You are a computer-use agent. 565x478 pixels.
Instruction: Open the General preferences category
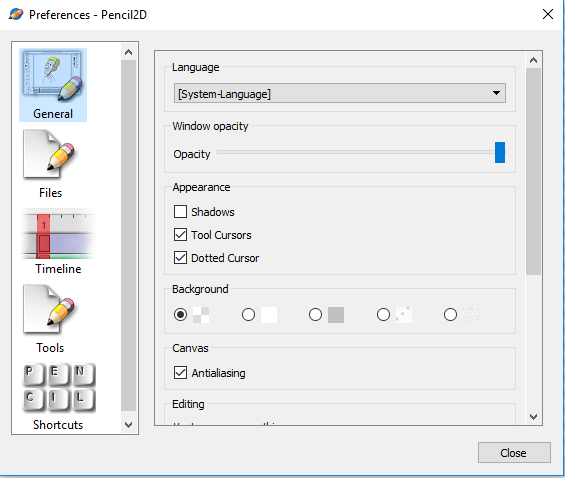53,85
